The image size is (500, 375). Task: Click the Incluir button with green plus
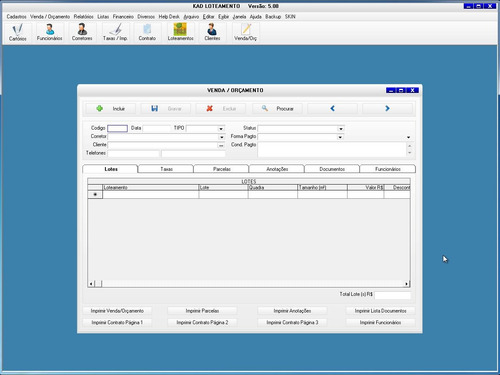tap(111, 109)
